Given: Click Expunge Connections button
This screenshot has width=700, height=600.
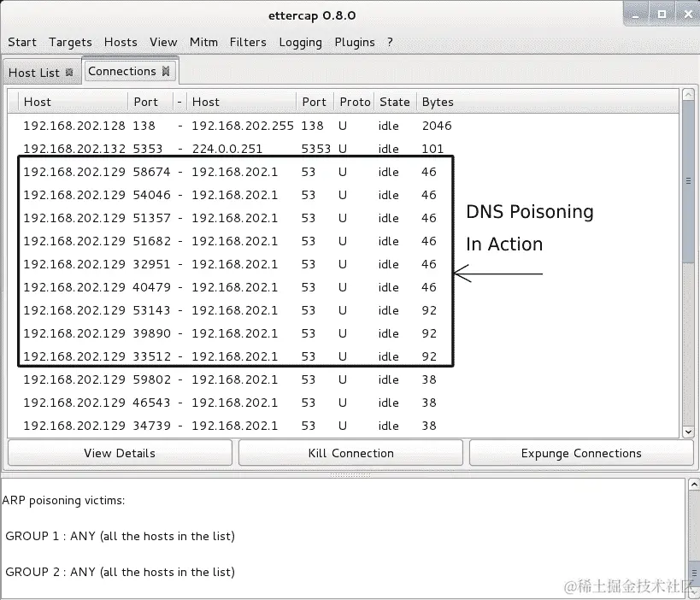Looking at the screenshot, I should [x=581, y=453].
